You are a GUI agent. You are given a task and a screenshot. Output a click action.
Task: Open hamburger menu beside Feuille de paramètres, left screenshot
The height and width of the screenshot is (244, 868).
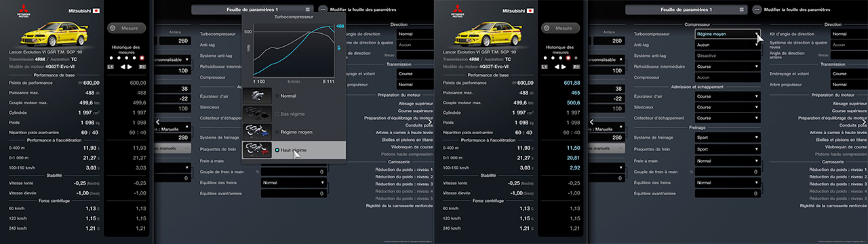[x=308, y=9]
